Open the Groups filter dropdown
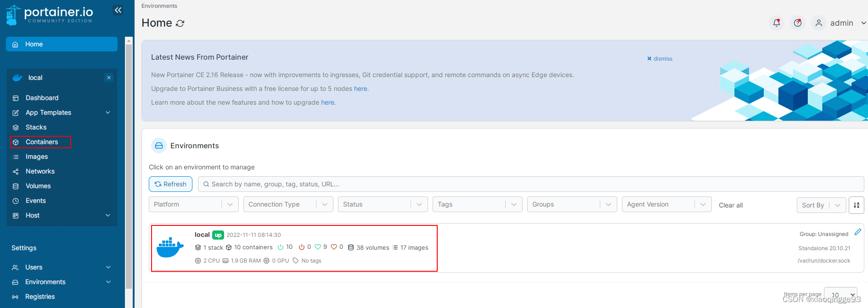 (572, 204)
